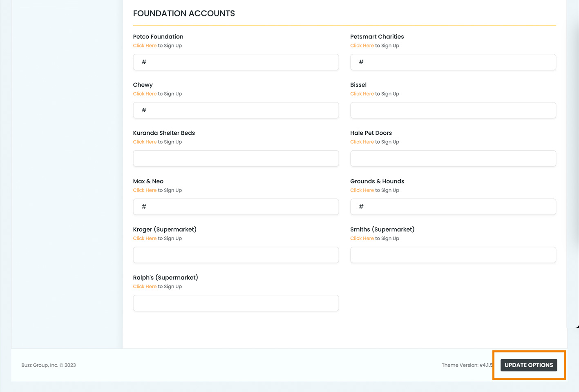Select the Petsmart Charities label
The height and width of the screenshot is (392, 579).
click(x=377, y=37)
